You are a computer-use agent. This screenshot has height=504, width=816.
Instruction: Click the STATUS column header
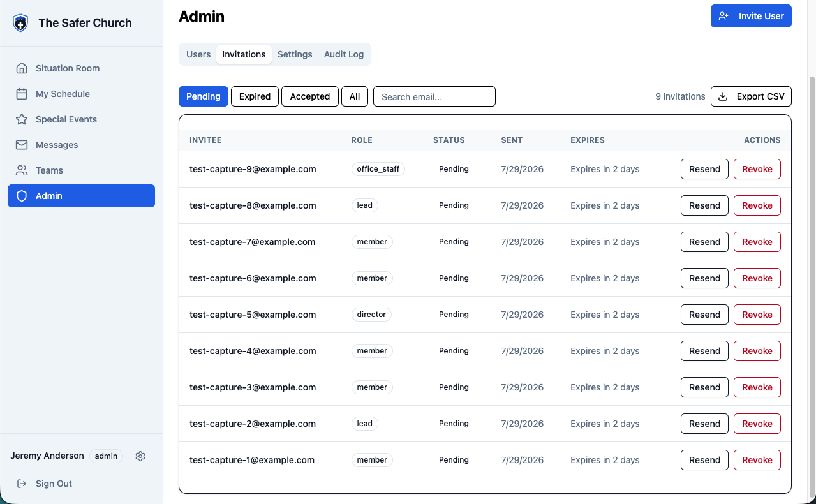(x=449, y=140)
